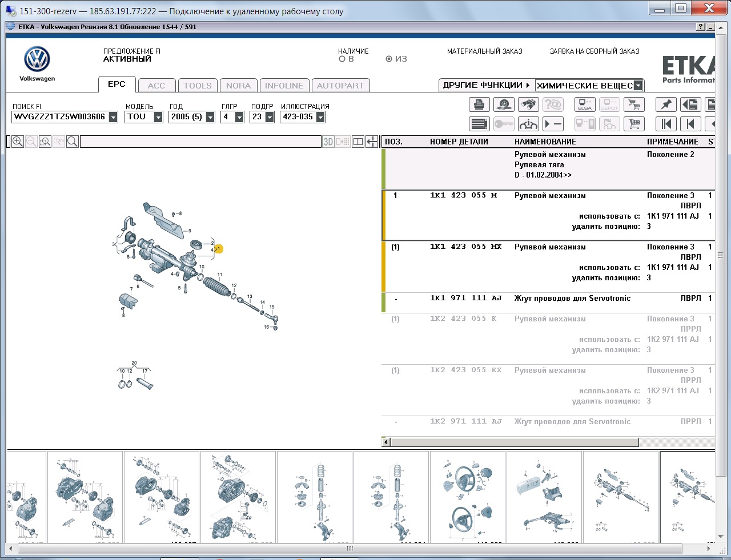Click the previous page document icon
731x560 pixels.
pyautogui.click(x=690, y=104)
